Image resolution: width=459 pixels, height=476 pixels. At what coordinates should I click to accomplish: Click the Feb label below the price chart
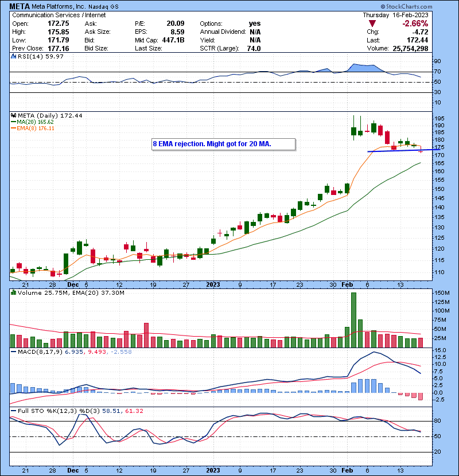(x=347, y=285)
